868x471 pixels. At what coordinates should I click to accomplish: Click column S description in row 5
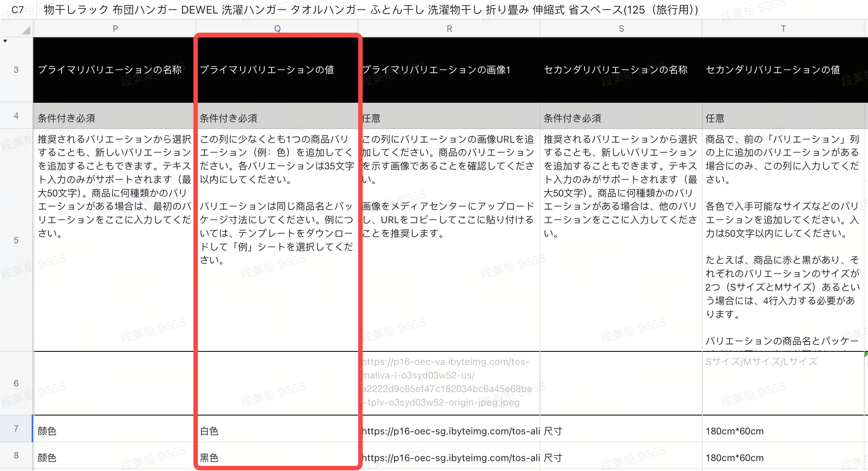(621, 240)
